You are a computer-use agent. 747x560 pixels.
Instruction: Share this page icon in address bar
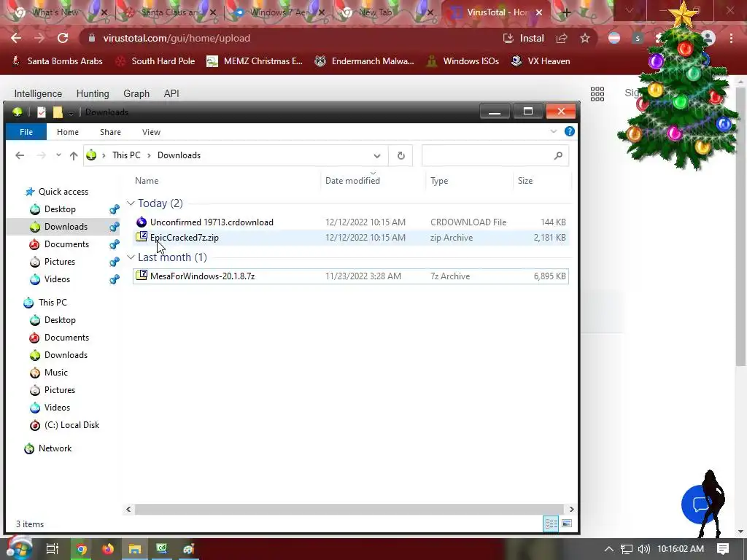pos(562,38)
